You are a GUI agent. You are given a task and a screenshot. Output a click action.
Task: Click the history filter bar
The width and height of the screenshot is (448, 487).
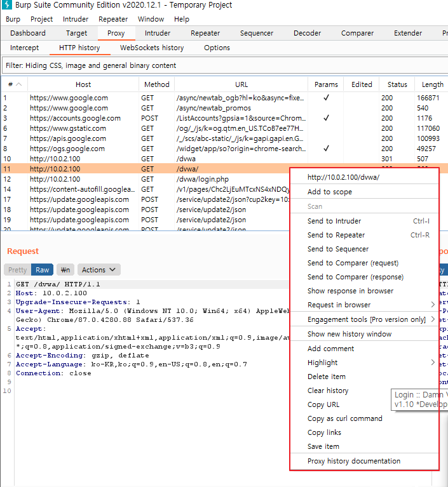tap(224, 65)
